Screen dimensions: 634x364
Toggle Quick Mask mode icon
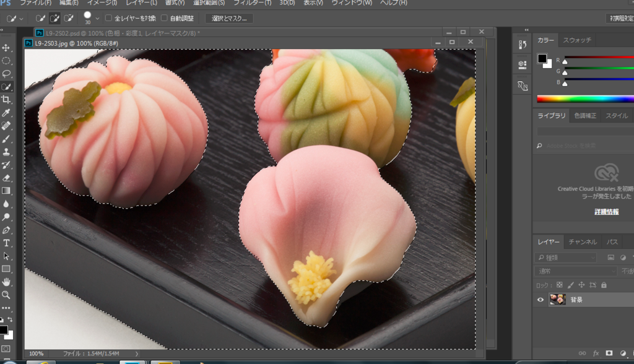6,349
